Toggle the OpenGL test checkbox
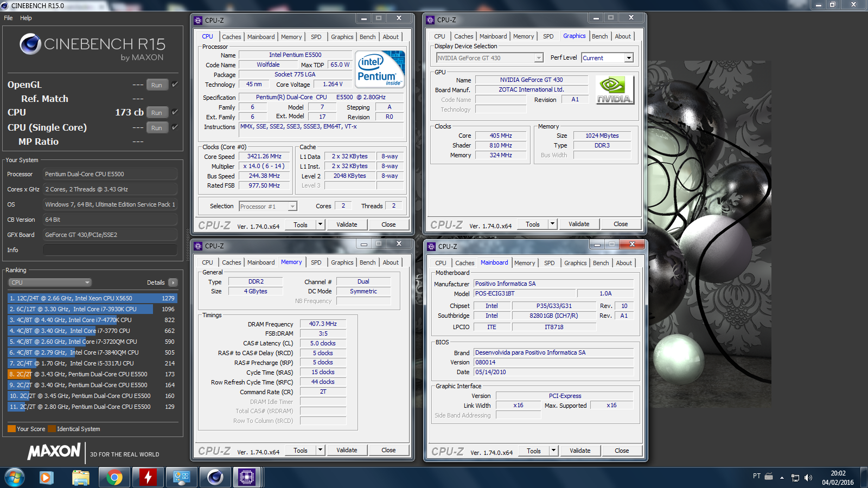868x488 pixels. coord(175,85)
